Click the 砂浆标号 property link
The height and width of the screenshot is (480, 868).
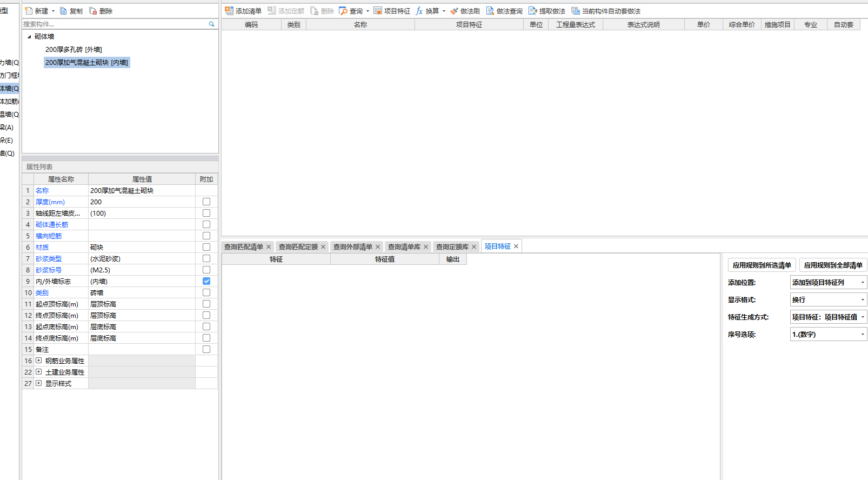click(x=49, y=270)
